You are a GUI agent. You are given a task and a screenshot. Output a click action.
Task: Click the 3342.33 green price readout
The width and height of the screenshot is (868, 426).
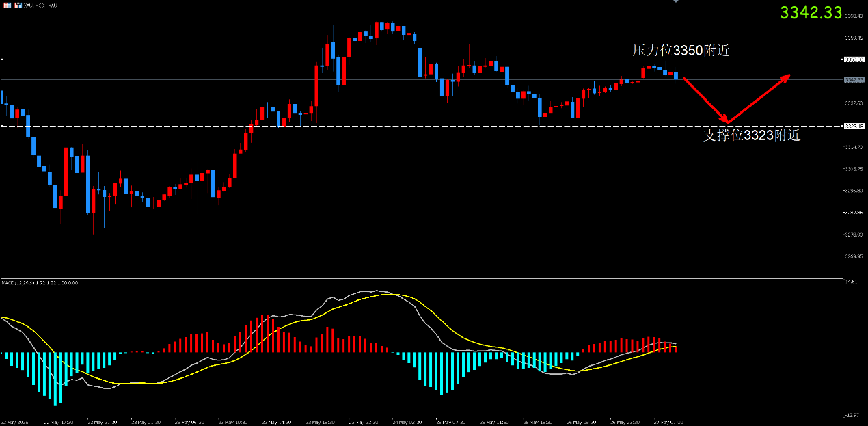(812, 13)
